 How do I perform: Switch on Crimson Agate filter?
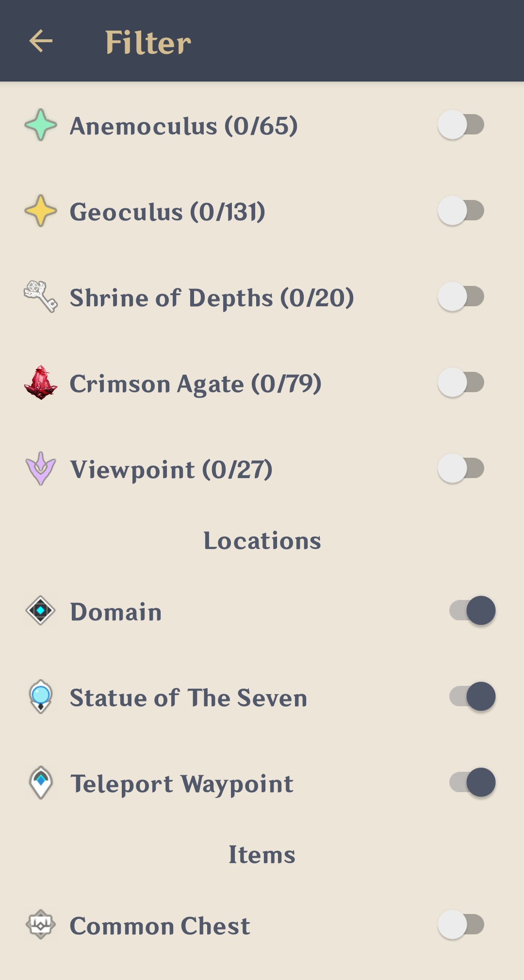pyautogui.click(x=461, y=382)
